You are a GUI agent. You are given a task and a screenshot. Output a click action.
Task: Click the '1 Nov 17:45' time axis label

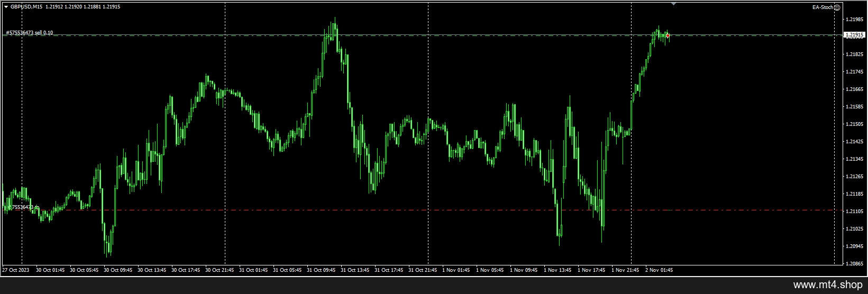(x=591, y=270)
